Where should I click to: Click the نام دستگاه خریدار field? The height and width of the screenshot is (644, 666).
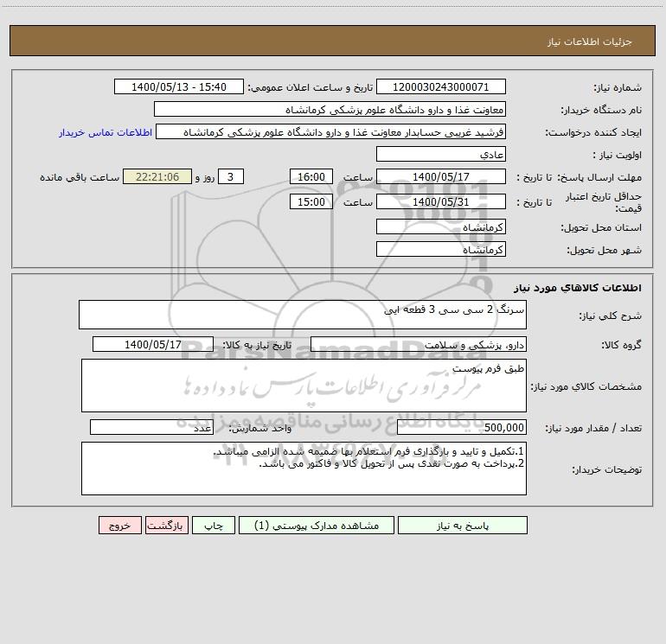click(x=330, y=109)
